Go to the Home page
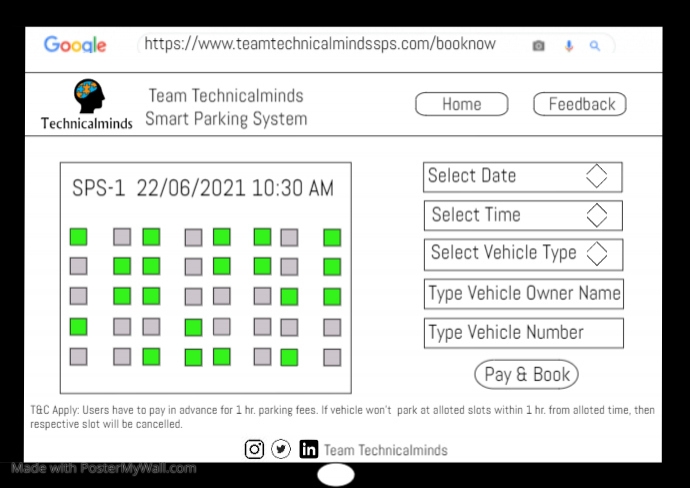The image size is (690, 488). (461, 104)
